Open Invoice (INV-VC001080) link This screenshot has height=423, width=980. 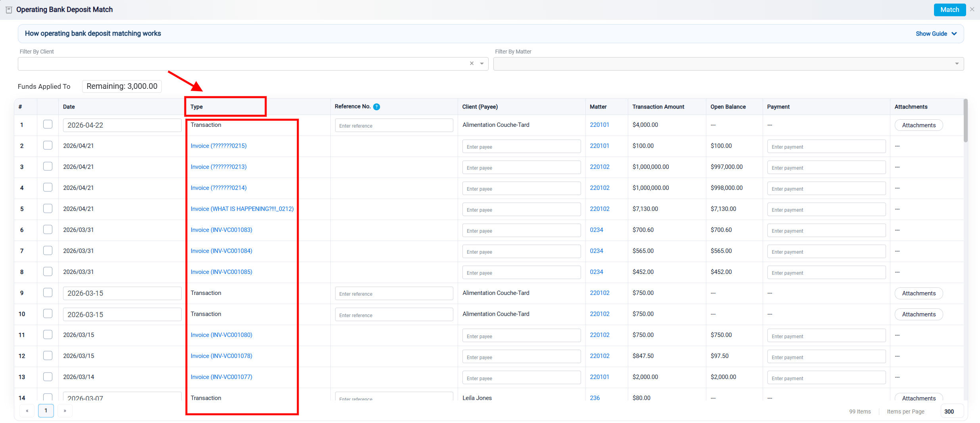click(x=221, y=335)
